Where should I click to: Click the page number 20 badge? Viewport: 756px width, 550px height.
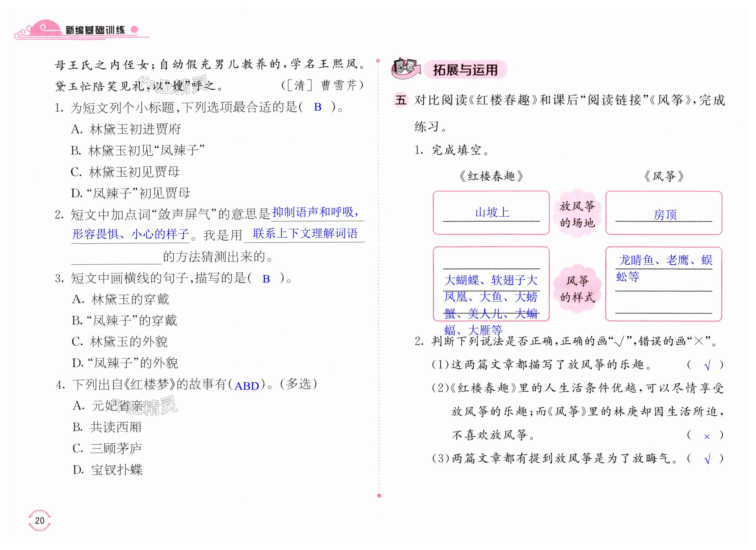point(39,520)
